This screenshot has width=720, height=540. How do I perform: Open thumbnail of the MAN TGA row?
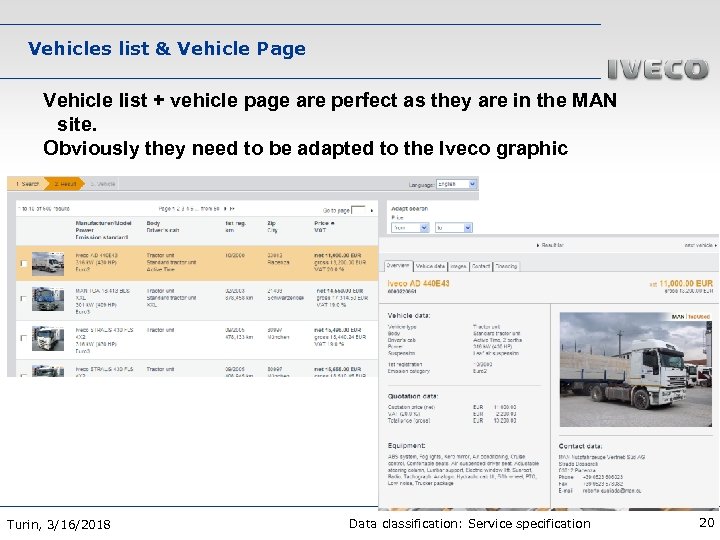pos(48,299)
